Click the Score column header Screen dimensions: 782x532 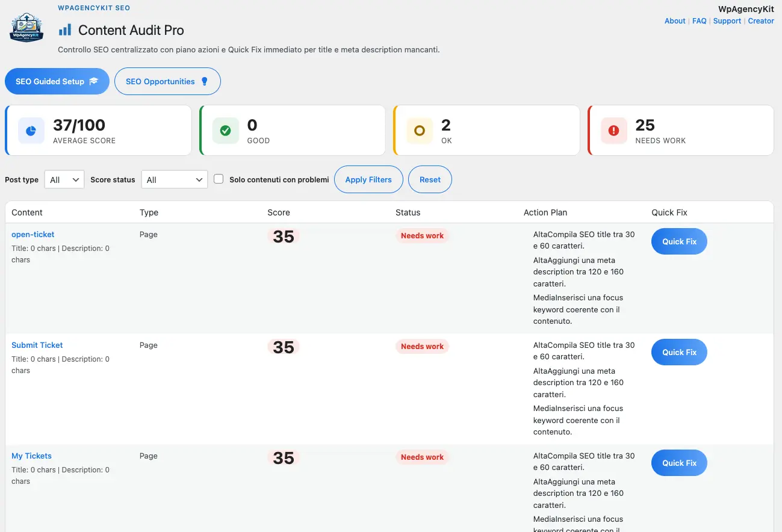pos(279,212)
